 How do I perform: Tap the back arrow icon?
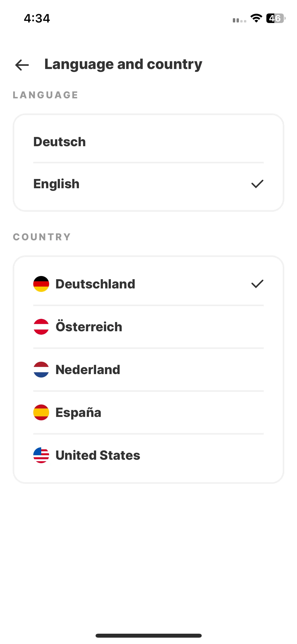pyautogui.click(x=22, y=65)
